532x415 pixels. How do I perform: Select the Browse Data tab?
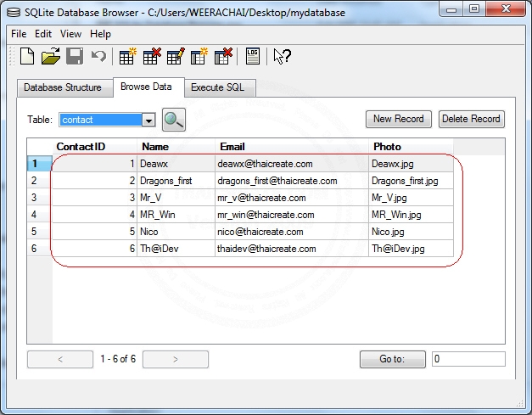(148, 87)
